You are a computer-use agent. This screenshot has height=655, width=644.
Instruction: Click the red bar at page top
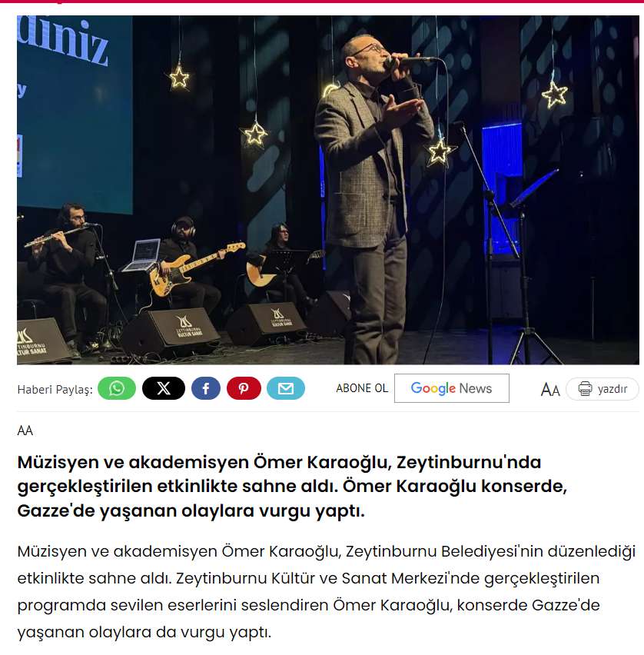coord(322,2)
